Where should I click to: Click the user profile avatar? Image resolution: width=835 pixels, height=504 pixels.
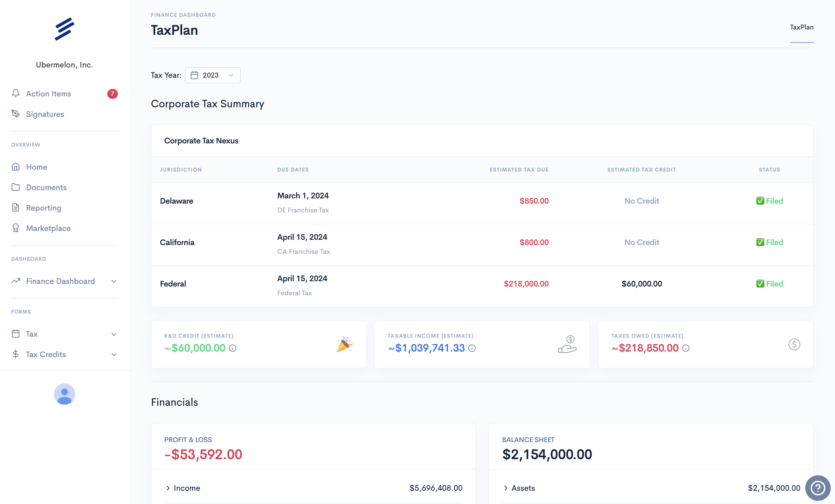click(64, 394)
